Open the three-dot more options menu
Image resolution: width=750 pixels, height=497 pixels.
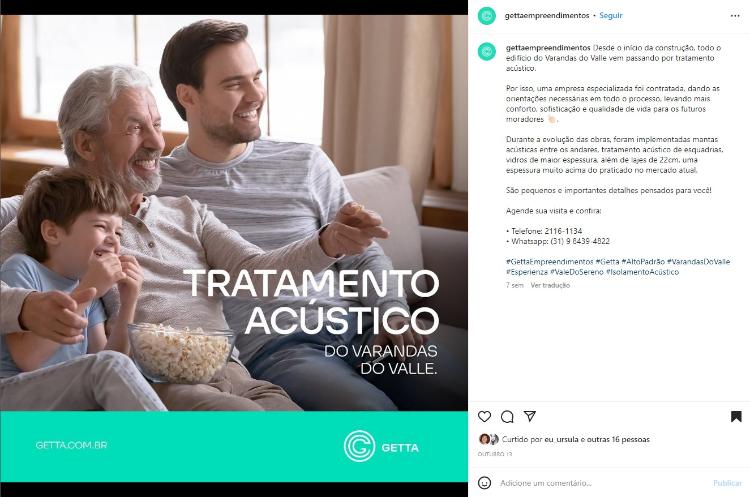tap(735, 16)
